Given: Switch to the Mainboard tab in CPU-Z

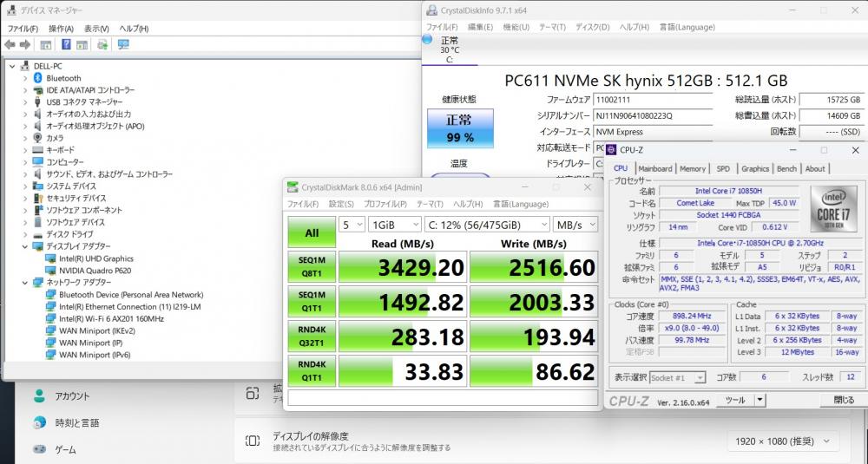Looking at the screenshot, I should click(654, 168).
